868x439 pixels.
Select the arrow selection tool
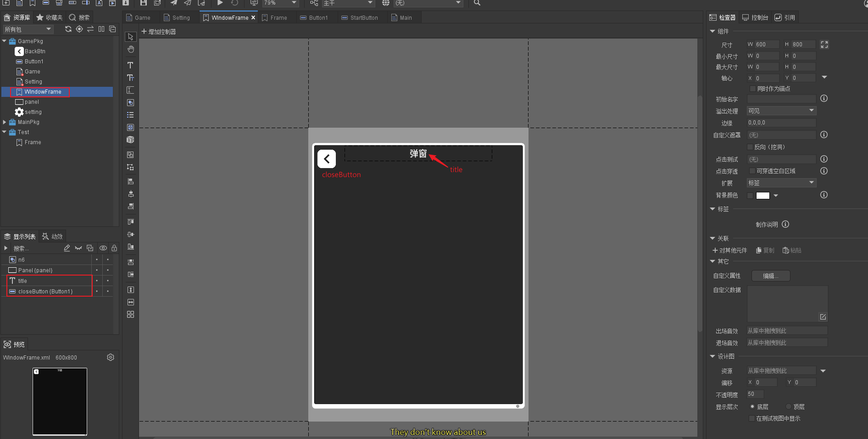(x=131, y=37)
